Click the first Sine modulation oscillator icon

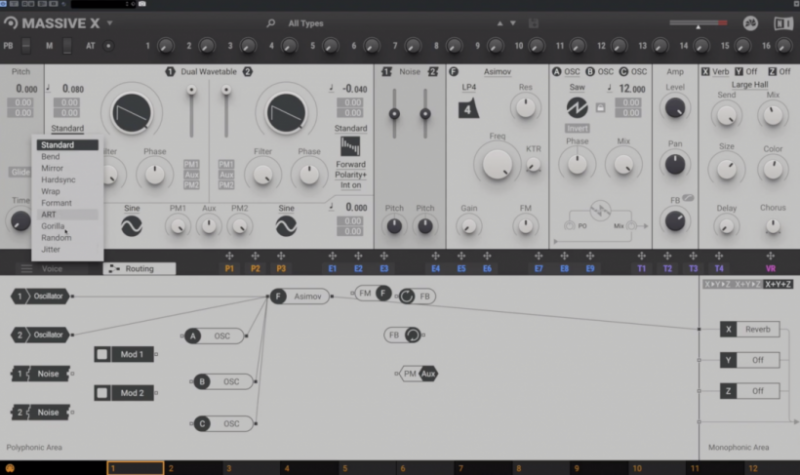click(132, 226)
